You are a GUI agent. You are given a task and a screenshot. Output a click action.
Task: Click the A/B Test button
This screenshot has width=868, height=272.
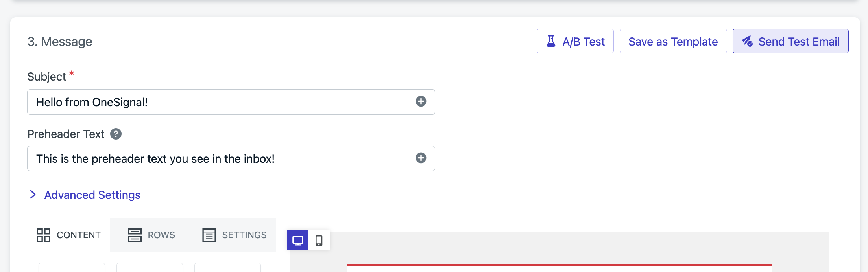[x=575, y=41]
